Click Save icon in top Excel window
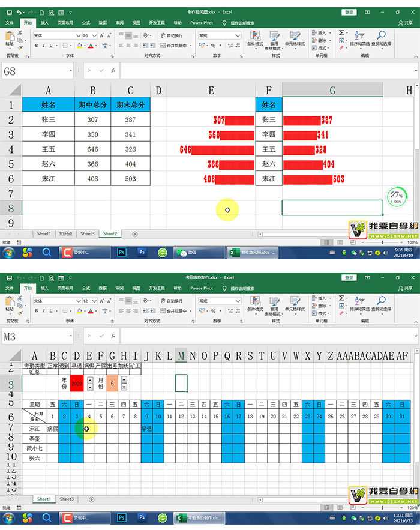 (x=9, y=13)
